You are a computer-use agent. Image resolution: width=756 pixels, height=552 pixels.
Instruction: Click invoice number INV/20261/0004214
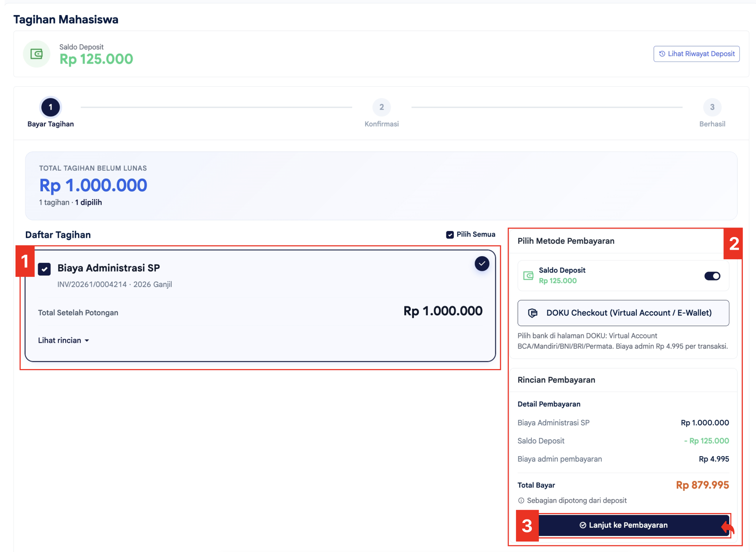(92, 284)
